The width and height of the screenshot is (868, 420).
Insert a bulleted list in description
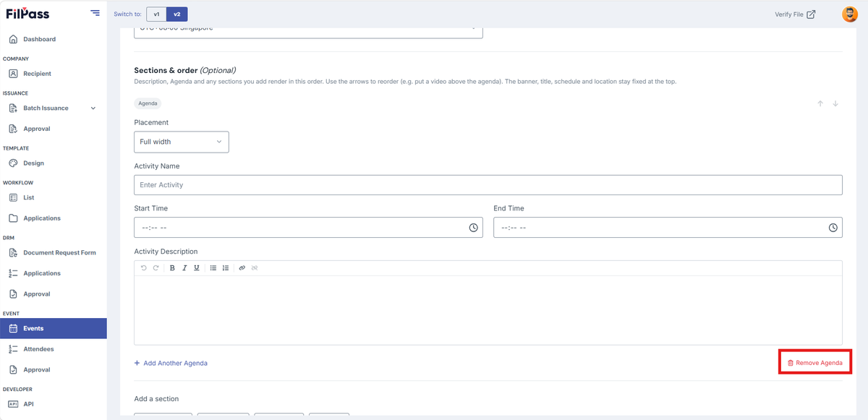pyautogui.click(x=213, y=268)
